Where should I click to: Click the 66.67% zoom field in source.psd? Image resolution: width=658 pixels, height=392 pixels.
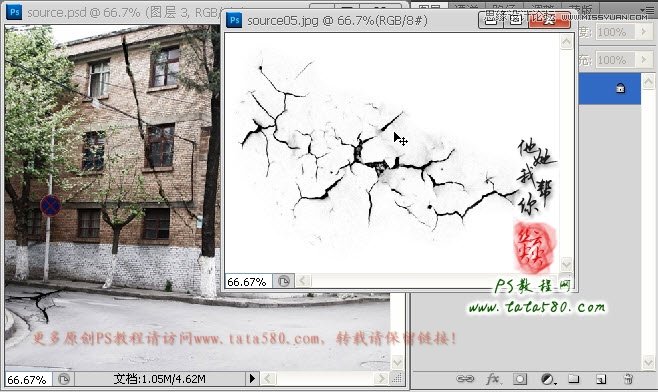point(28,379)
